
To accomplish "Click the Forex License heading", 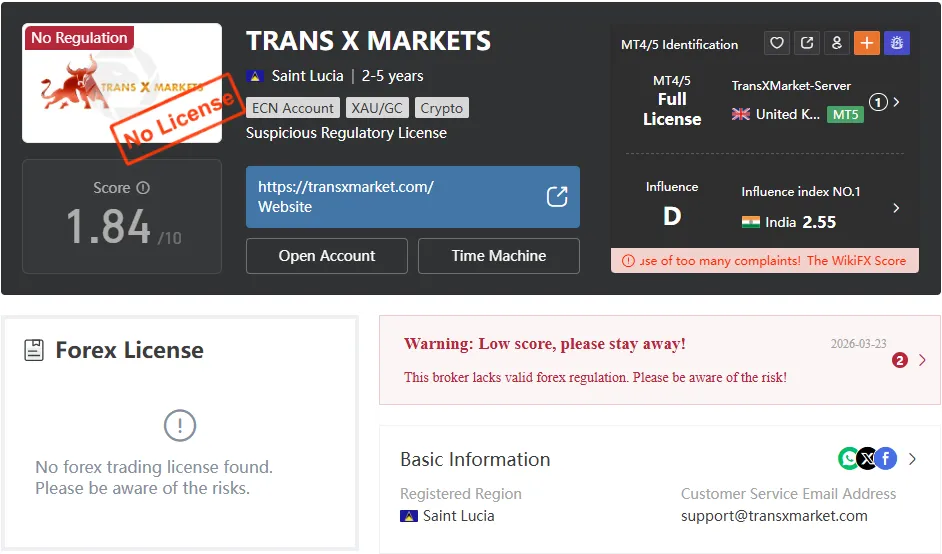I will (129, 350).
